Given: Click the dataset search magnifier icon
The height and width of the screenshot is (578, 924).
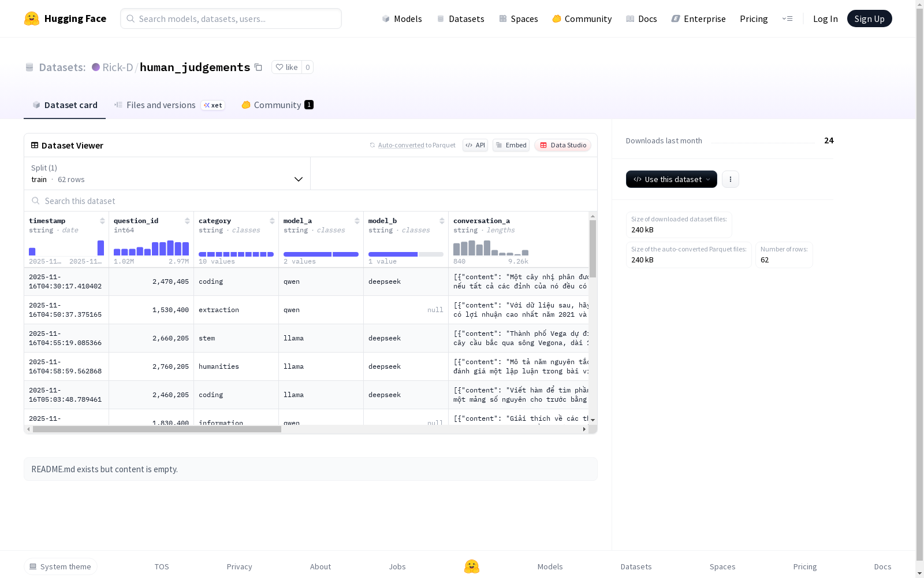Looking at the screenshot, I should [36, 201].
